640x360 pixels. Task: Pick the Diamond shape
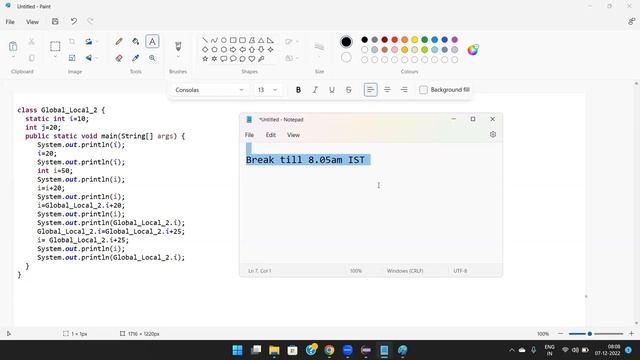205,49
